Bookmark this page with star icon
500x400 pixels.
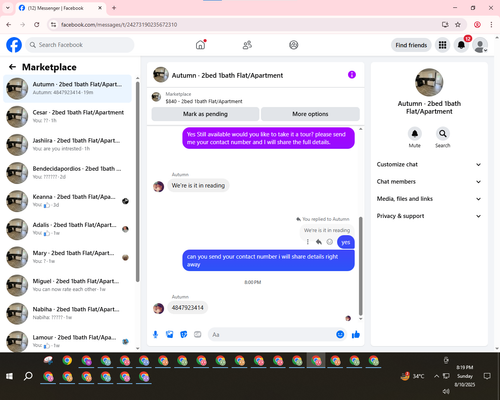click(x=458, y=24)
